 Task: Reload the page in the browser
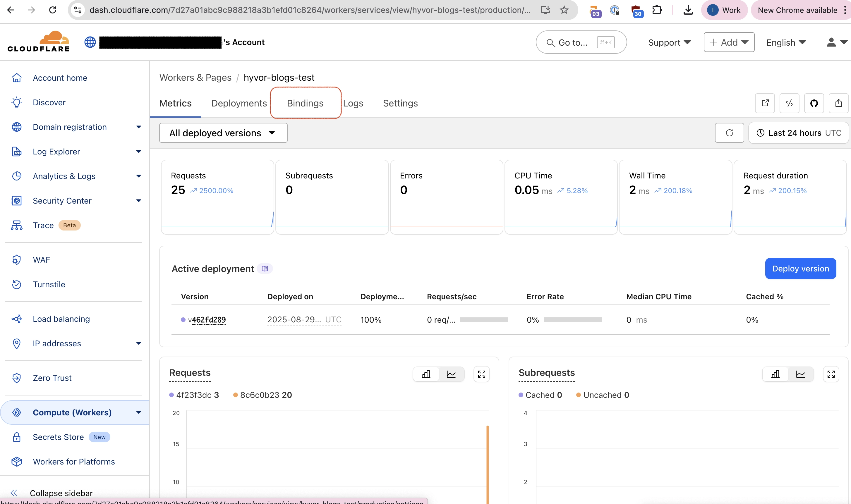53,10
